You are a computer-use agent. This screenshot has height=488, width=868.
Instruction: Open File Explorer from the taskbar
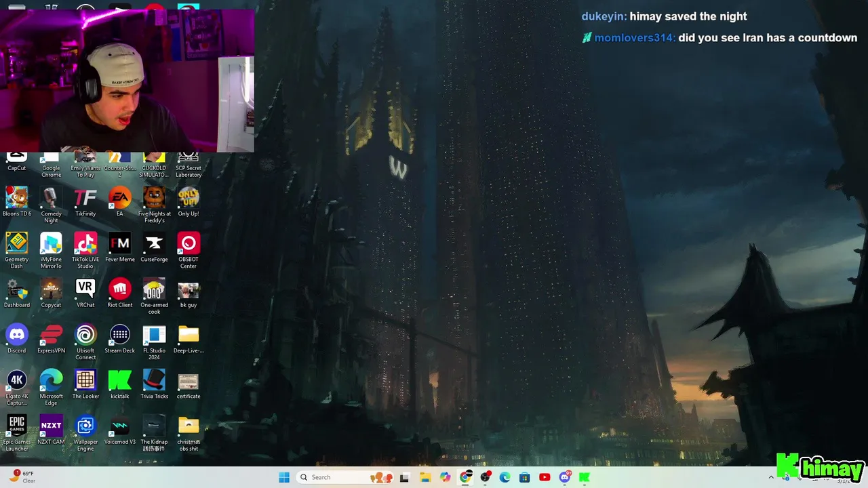point(425,477)
